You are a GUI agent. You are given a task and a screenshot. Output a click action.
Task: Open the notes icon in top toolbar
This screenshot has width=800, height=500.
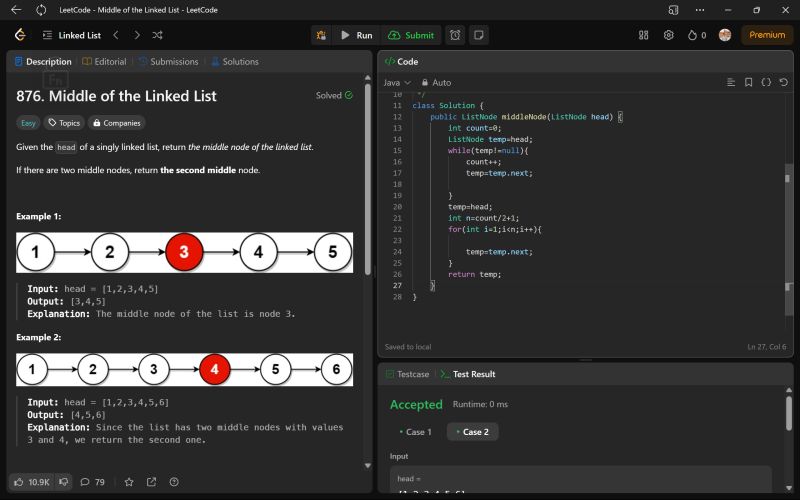click(479, 35)
